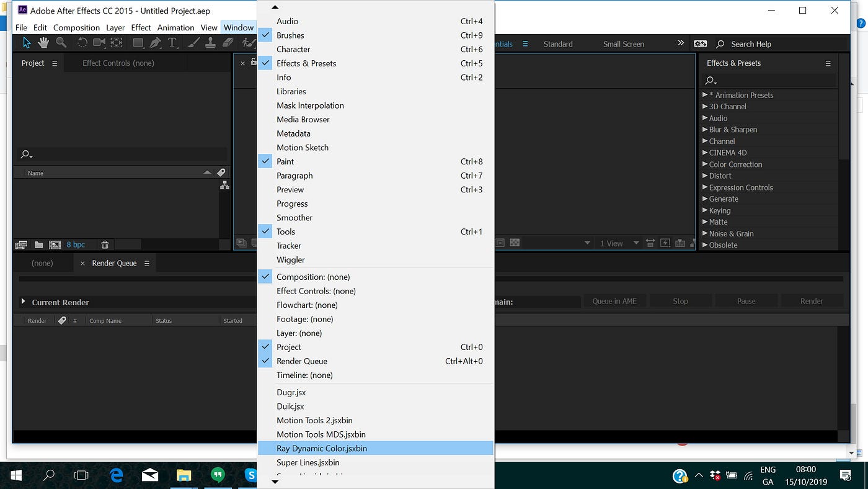Select the Rotation tool
The image size is (868, 489).
[82, 43]
